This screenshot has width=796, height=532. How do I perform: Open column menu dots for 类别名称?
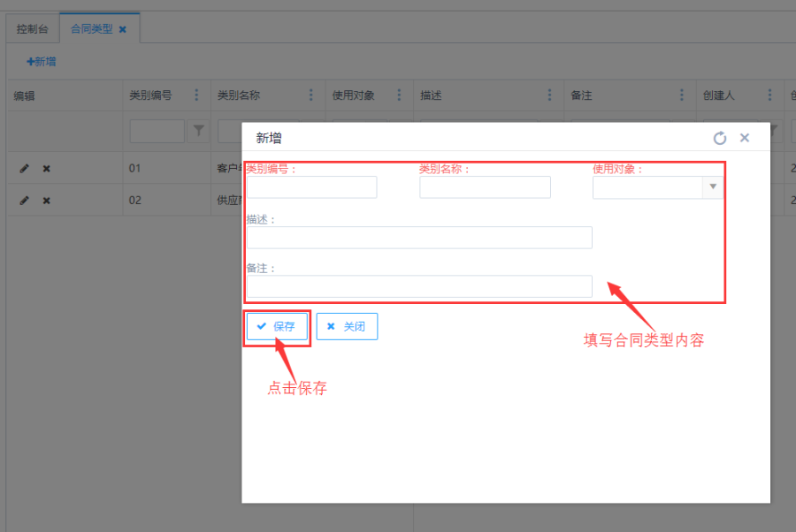pos(310,95)
